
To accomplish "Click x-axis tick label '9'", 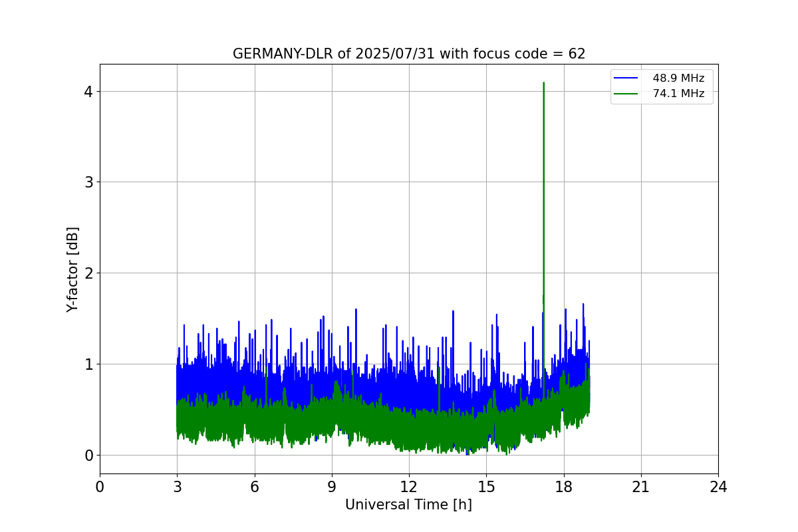I will [332, 487].
